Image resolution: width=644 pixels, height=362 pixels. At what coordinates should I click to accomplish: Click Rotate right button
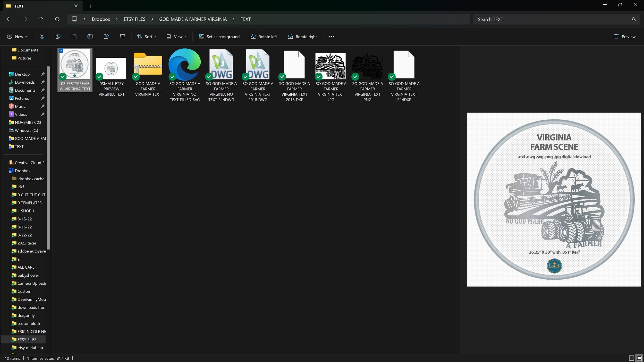(x=302, y=37)
